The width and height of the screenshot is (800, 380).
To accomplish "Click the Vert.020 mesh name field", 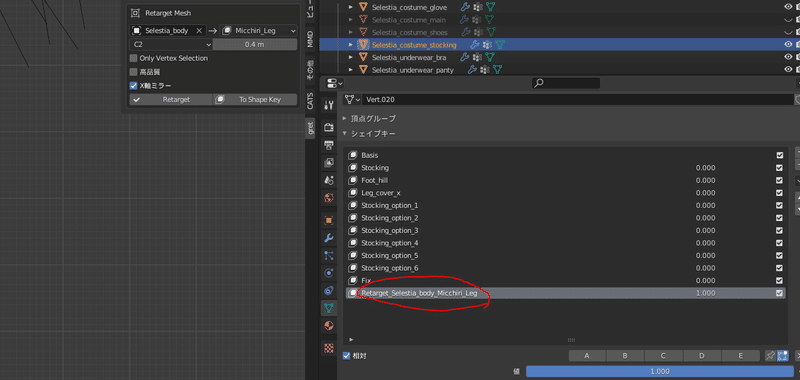I will (578, 99).
